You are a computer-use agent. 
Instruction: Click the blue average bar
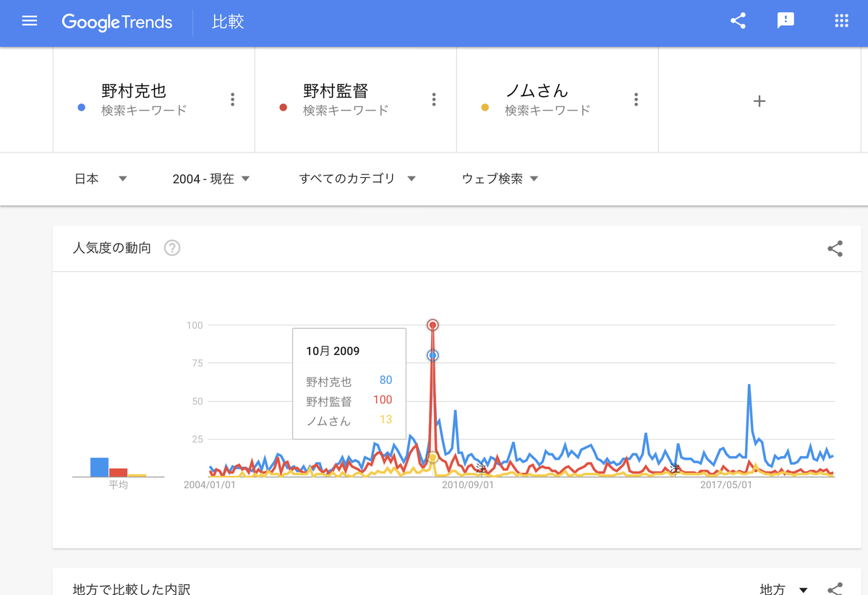point(99,467)
